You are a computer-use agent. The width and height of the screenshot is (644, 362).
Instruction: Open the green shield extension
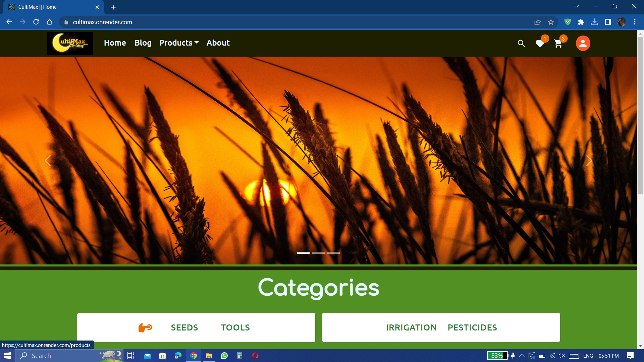point(568,22)
